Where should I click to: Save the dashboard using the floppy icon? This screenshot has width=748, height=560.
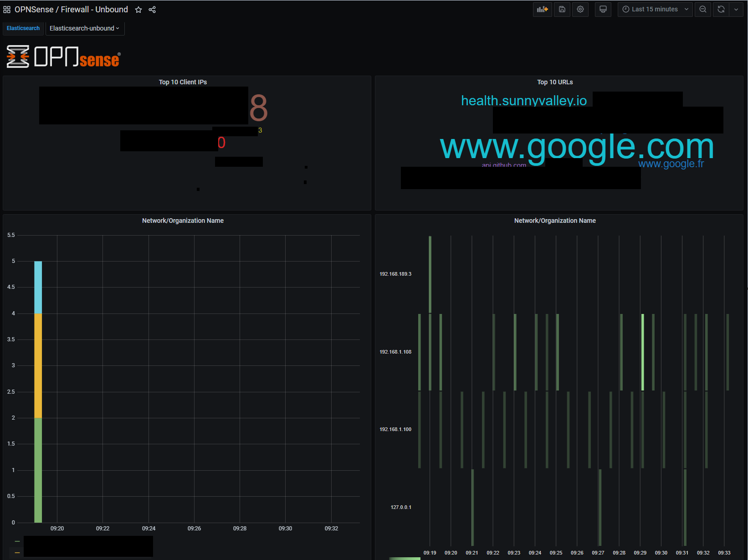coord(562,9)
